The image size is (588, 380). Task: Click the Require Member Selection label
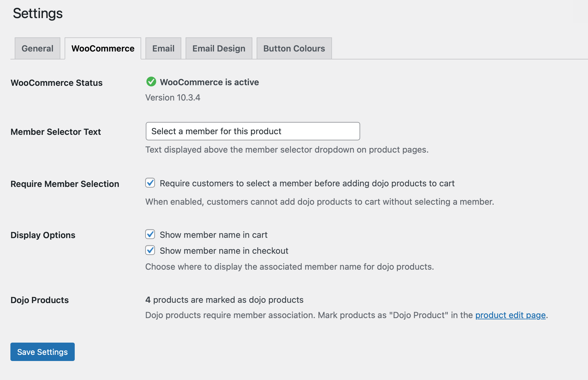(x=65, y=184)
